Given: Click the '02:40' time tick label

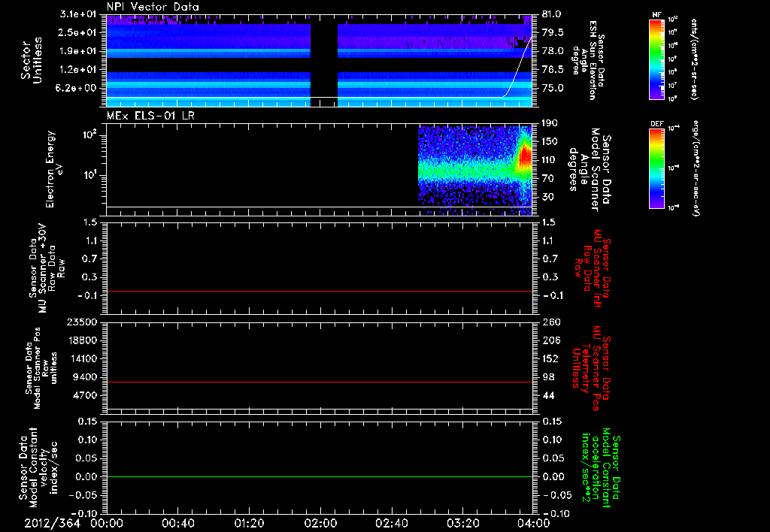Looking at the screenshot, I should pyautogui.click(x=391, y=523).
